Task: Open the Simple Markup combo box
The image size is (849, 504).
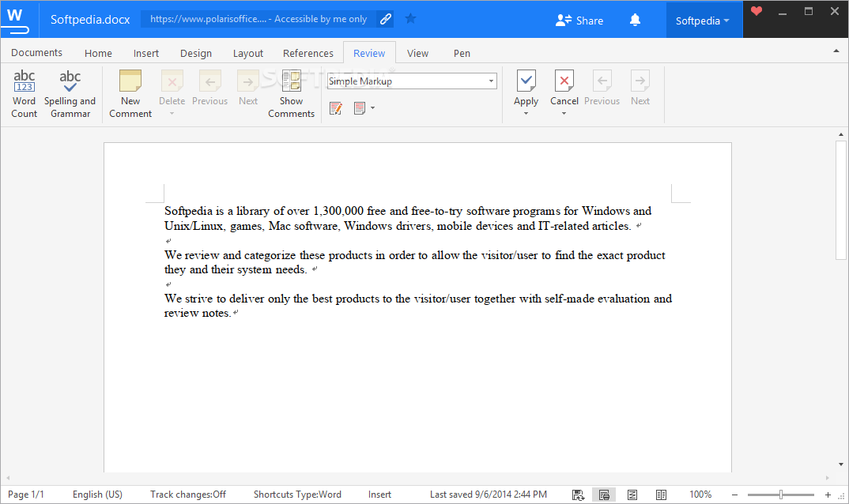Action: coord(412,81)
